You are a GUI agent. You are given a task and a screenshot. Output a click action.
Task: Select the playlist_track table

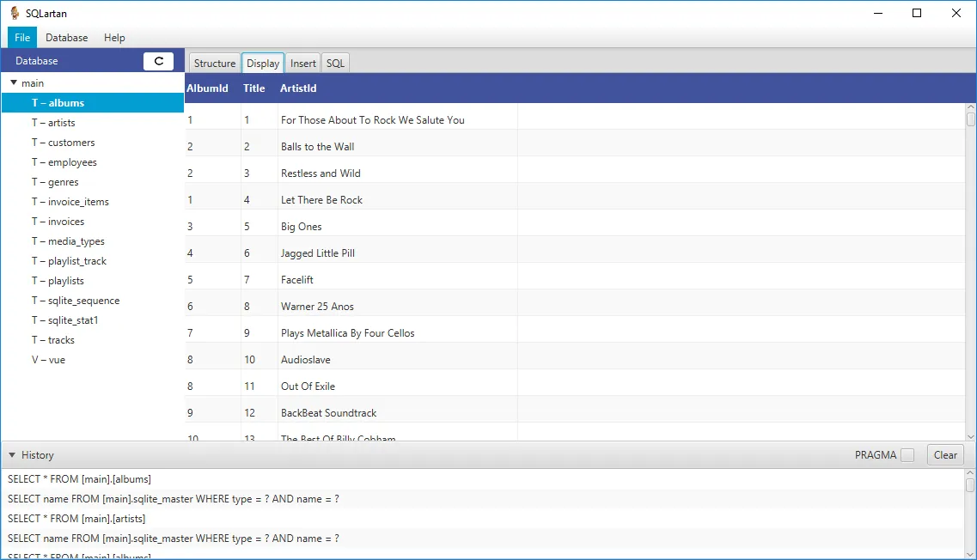pyautogui.click(x=93, y=261)
